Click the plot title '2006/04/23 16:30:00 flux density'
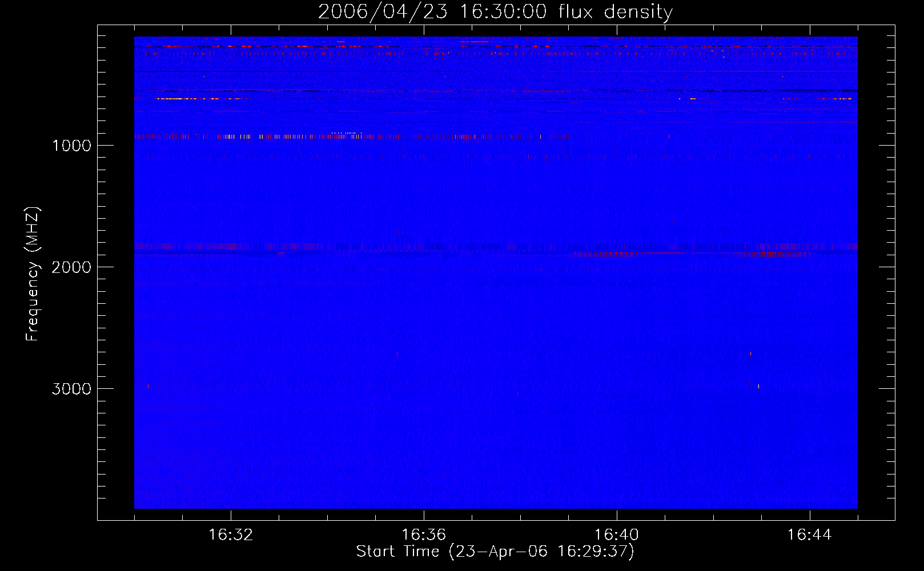The height and width of the screenshot is (571, 924). tap(495, 12)
